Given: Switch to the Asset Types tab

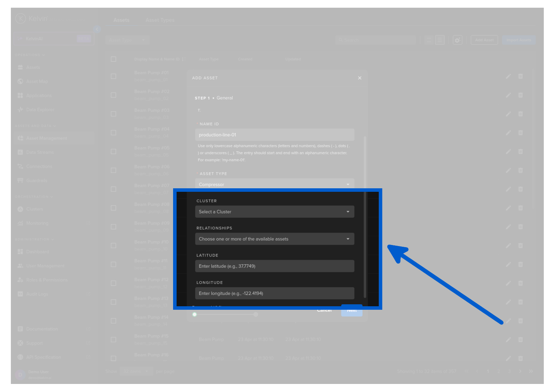Looking at the screenshot, I should (x=160, y=20).
